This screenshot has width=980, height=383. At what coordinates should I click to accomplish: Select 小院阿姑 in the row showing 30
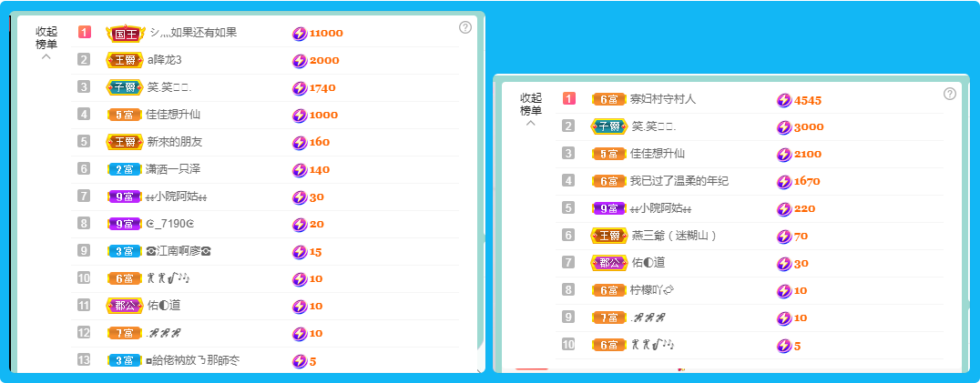click(x=176, y=197)
